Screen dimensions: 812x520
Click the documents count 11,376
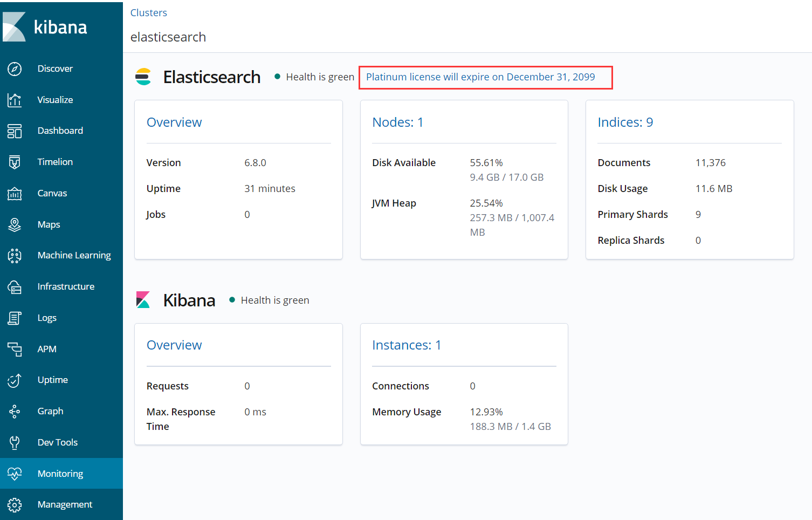point(711,162)
